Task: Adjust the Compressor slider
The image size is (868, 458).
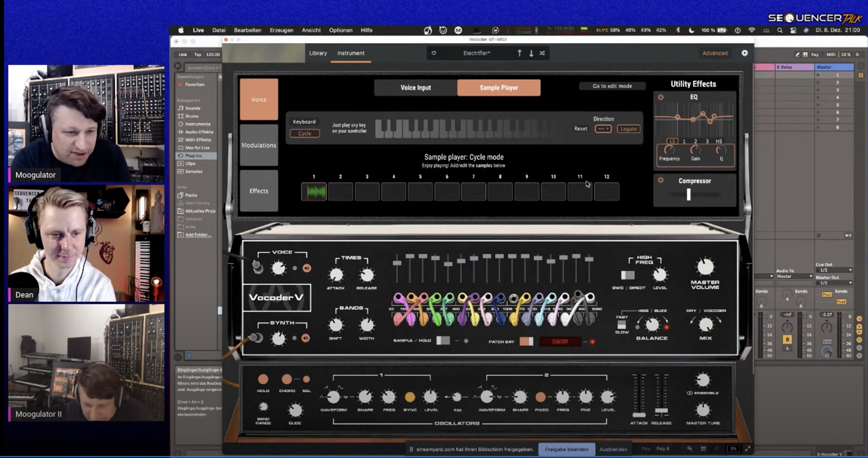Action: tap(689, 194)
